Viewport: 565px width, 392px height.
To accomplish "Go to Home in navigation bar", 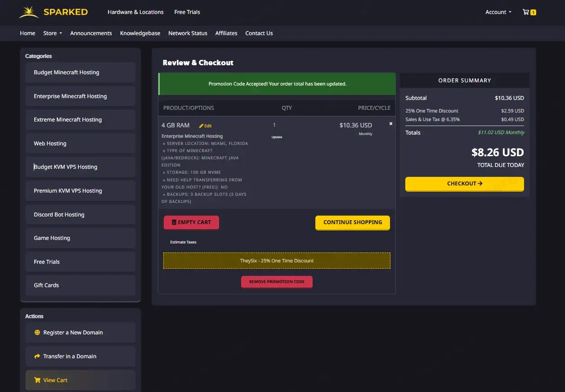I will 27,33.
